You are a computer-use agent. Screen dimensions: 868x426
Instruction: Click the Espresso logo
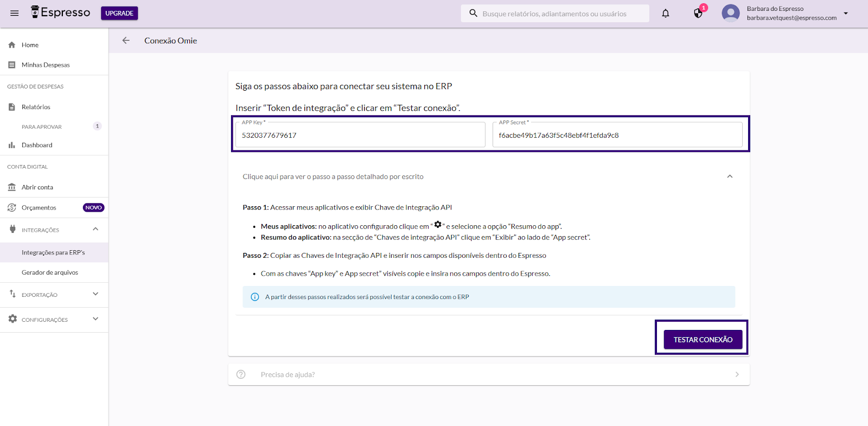61,12
